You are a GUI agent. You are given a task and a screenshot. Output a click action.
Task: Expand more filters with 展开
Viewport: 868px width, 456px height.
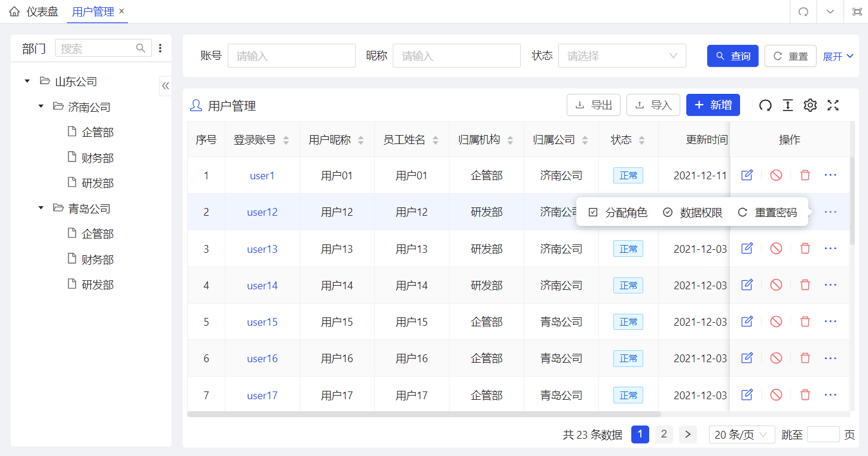click(x=838, y=56)
